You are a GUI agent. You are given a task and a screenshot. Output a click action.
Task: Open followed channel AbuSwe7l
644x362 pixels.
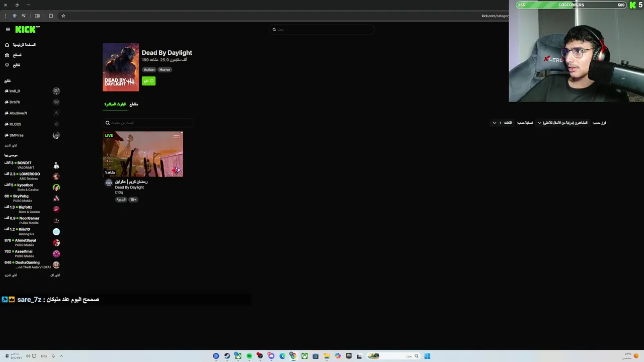[32, 113]
